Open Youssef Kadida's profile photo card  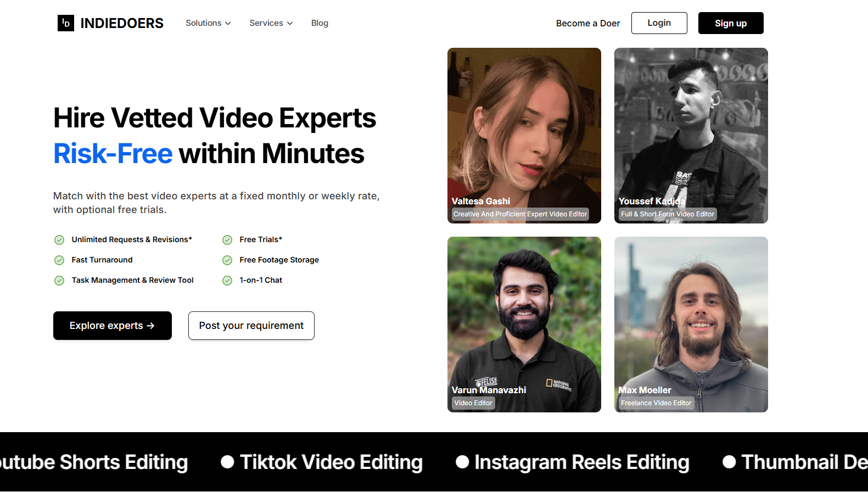691,136
